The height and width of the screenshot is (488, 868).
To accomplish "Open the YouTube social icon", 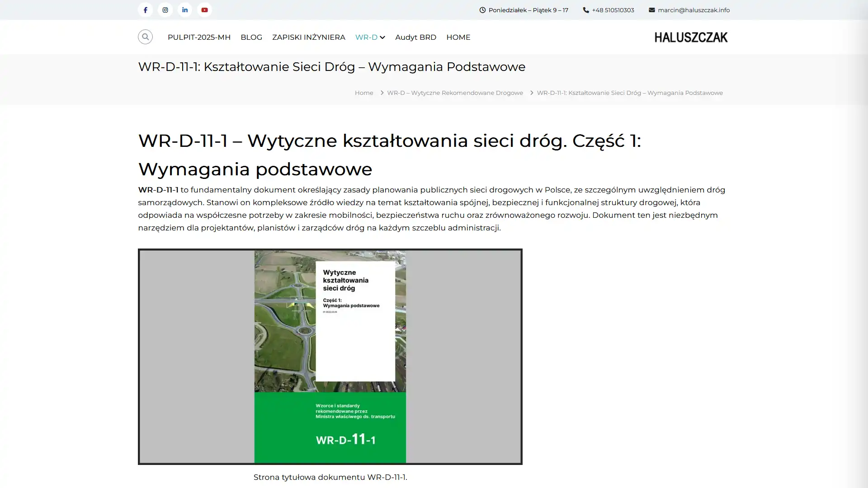I will pyautogui.click(x=204, y=9).
